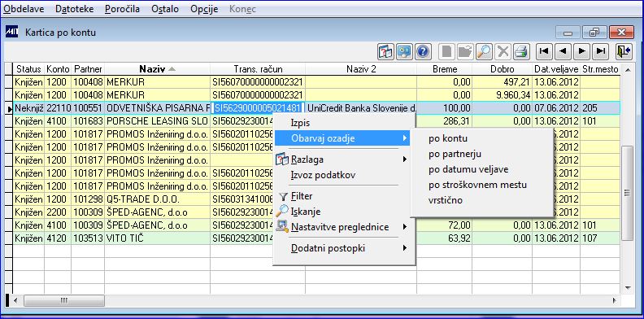Screen dimensions: 644x319
Task: Click the Konec menu item
Action: click(x=242, y=9)
